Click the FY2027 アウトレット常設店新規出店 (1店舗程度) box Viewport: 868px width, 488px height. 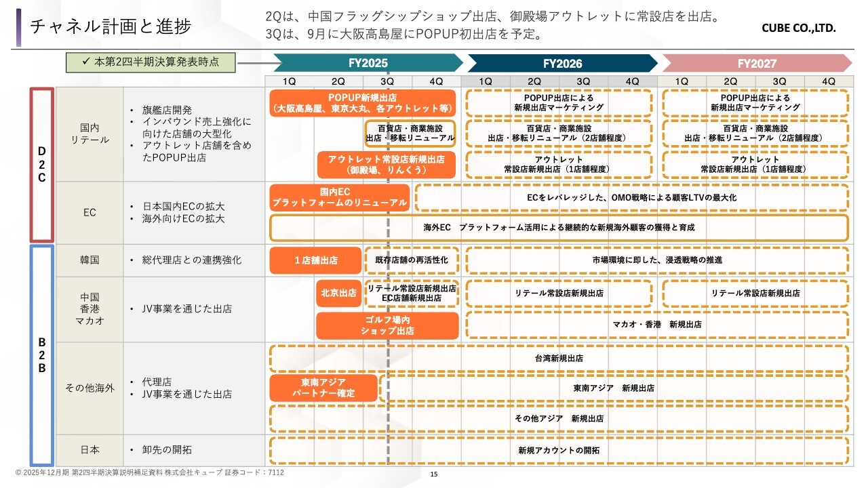(x=755, y=165)
